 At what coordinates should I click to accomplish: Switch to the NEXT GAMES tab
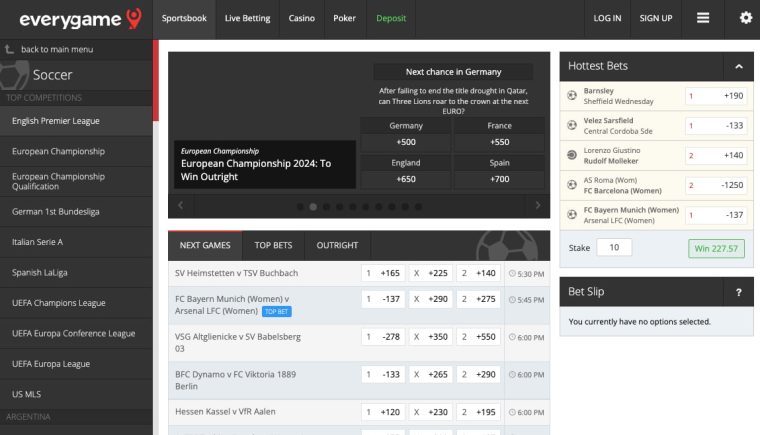pyautogui.click(x=205, y=245)
